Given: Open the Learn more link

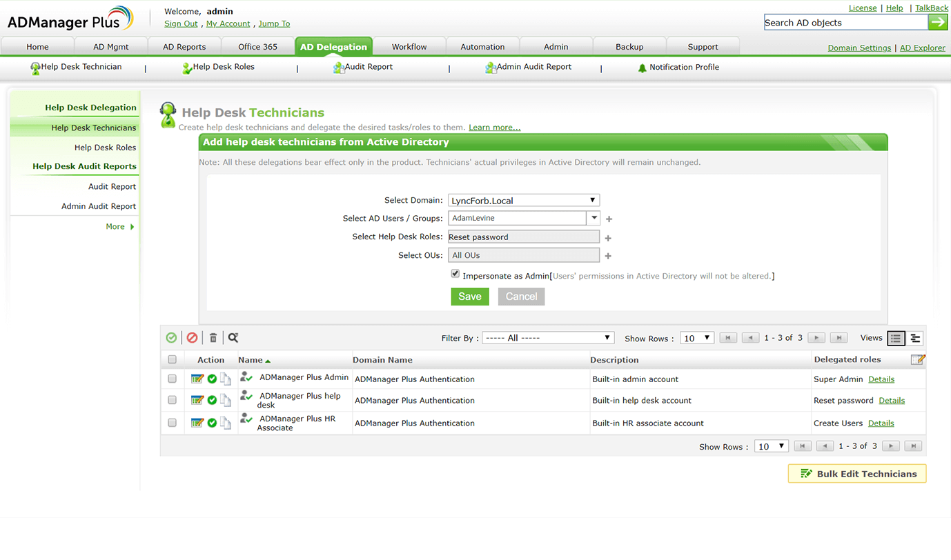Looking at the screenshot, I should [x=495, y=128].
